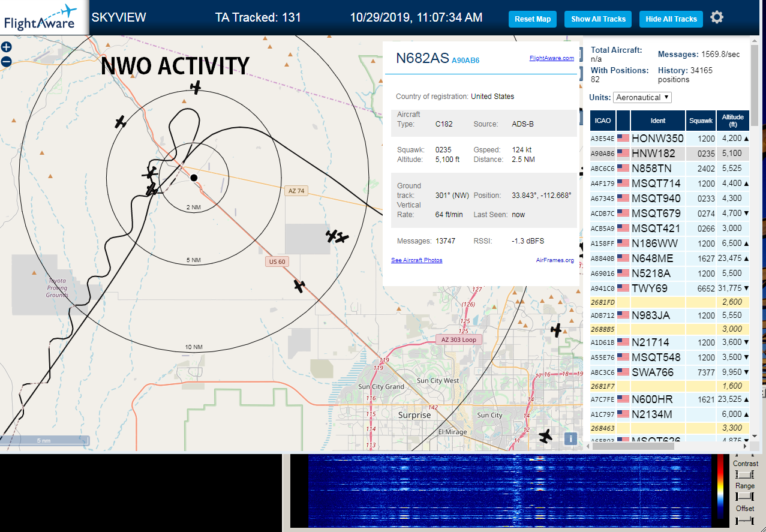Viewport: 766px width, 532px height.
Task: Click US flag in N600HR row
Action: tap(623, 399)
